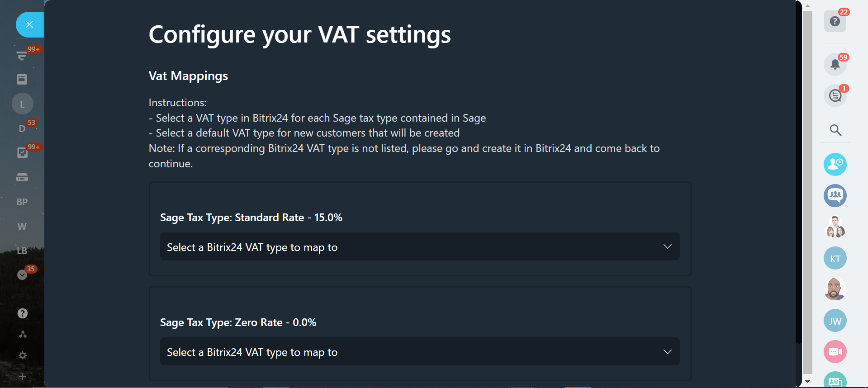Expand the Zero Rate VAT type dropdown
Image resolution: width=868 pixels, height=388 pixels.
419,351
